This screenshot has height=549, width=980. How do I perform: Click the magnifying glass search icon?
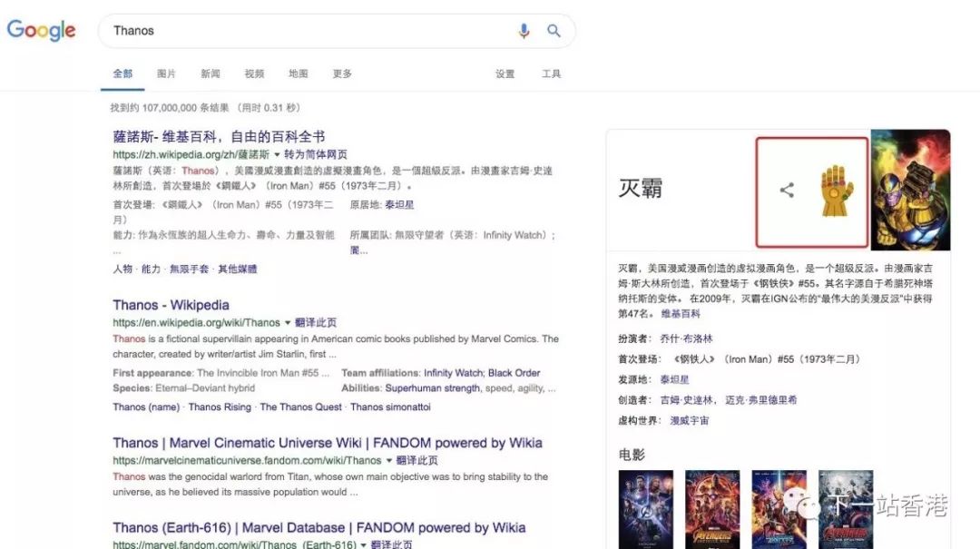pyautogui.click(x=554, y=31)
